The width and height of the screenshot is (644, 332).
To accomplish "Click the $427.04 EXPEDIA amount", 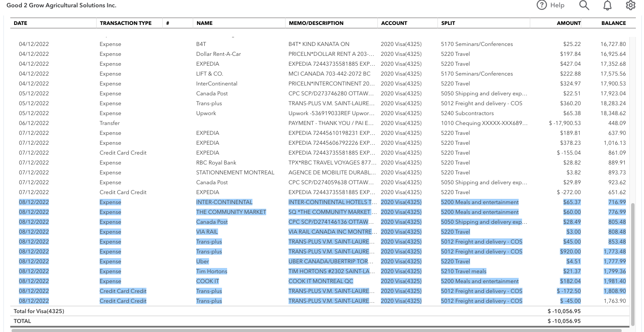I will (570, 64).
